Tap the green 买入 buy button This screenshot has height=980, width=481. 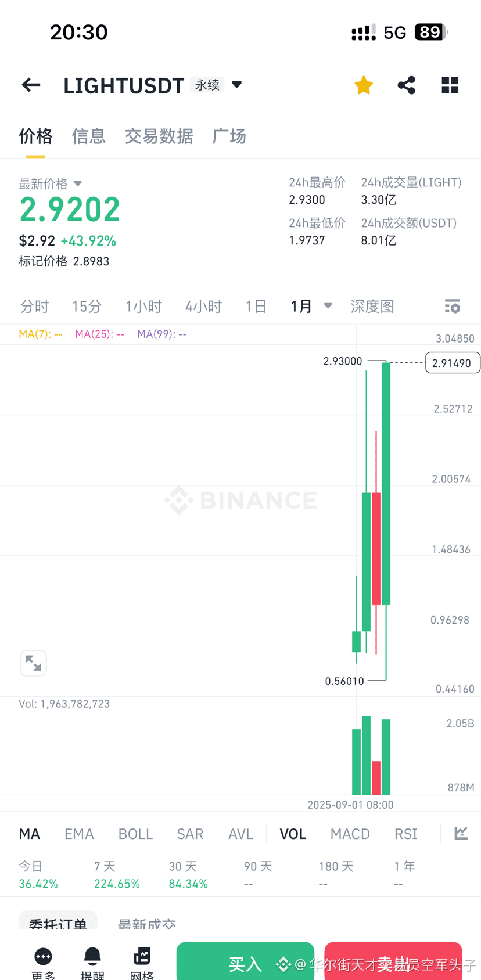point(245,961)
